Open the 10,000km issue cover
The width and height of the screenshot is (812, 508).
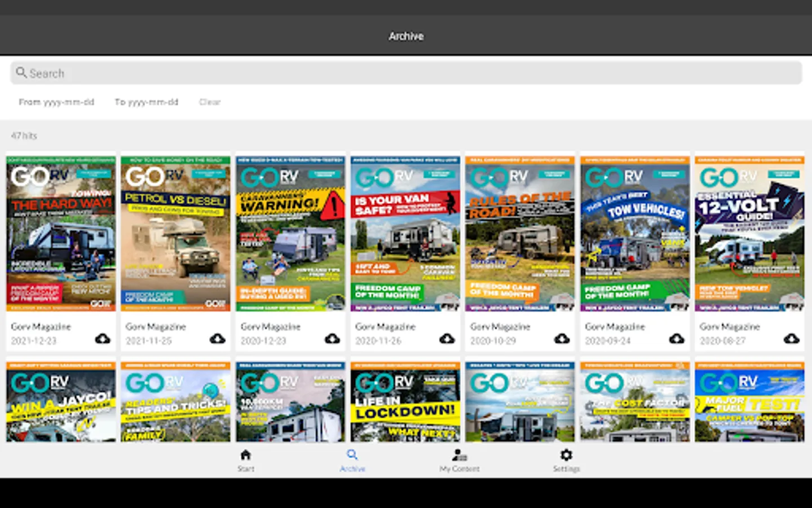click(x=290, y=402)
